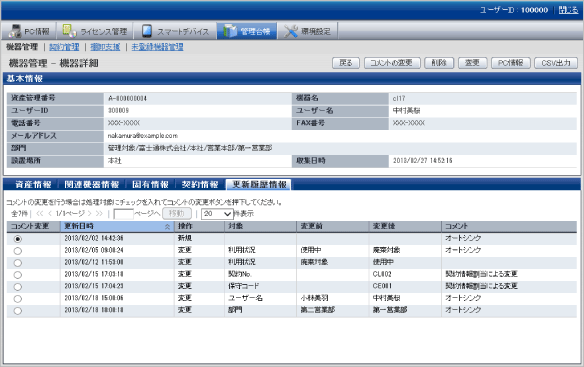584x367 pixels.
Task: Click the 変更前 column header
Action: (x=332, y=227)
